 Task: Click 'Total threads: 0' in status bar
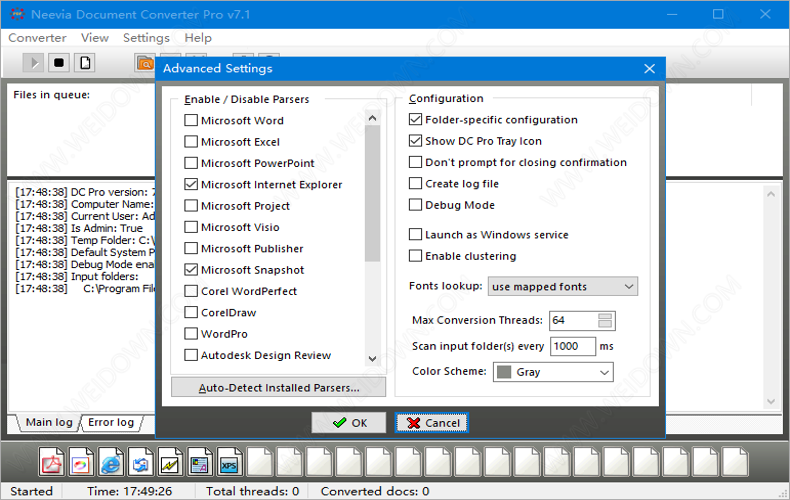tap(252, 491)
